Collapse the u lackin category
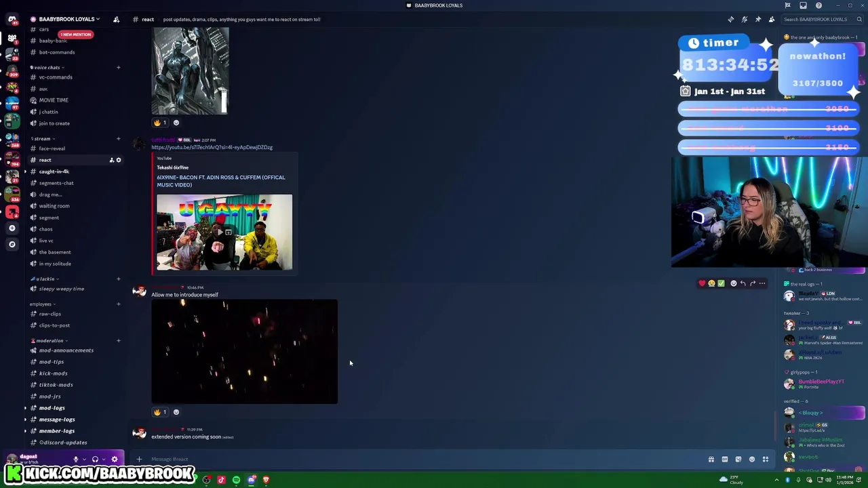 click(45, 279)
